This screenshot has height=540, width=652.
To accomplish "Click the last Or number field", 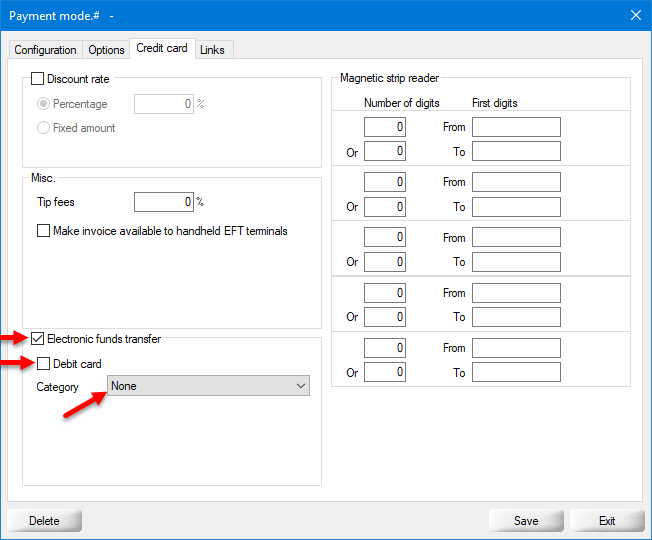I will pos(385,372).
